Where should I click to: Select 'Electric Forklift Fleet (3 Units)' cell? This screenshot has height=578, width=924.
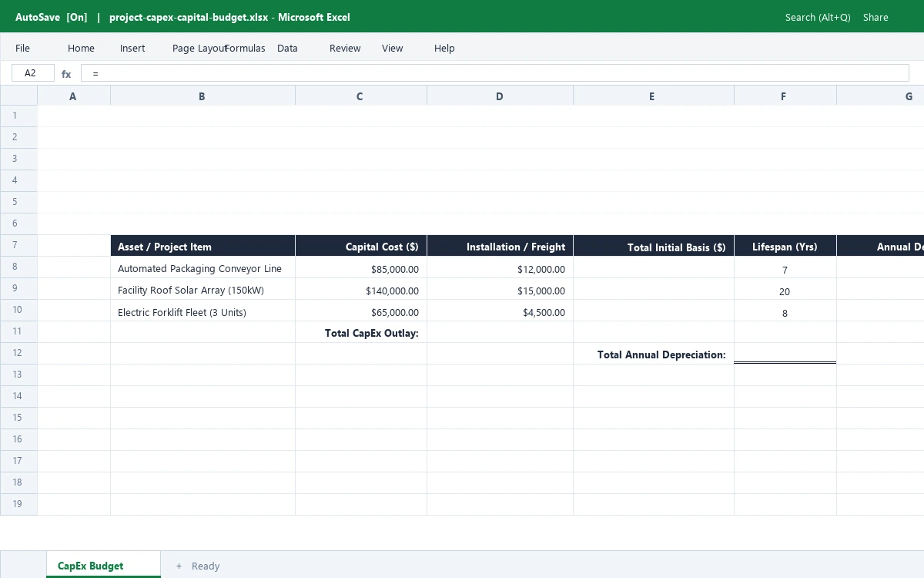203,311
